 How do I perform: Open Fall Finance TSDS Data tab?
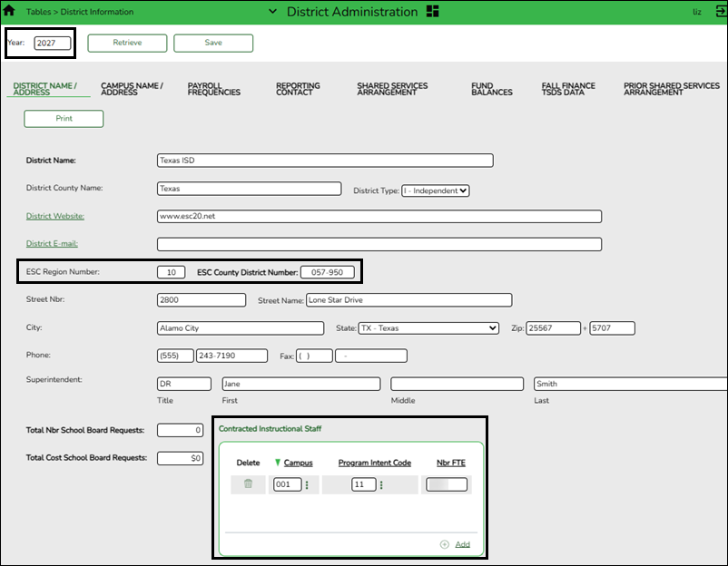point(568,89)
